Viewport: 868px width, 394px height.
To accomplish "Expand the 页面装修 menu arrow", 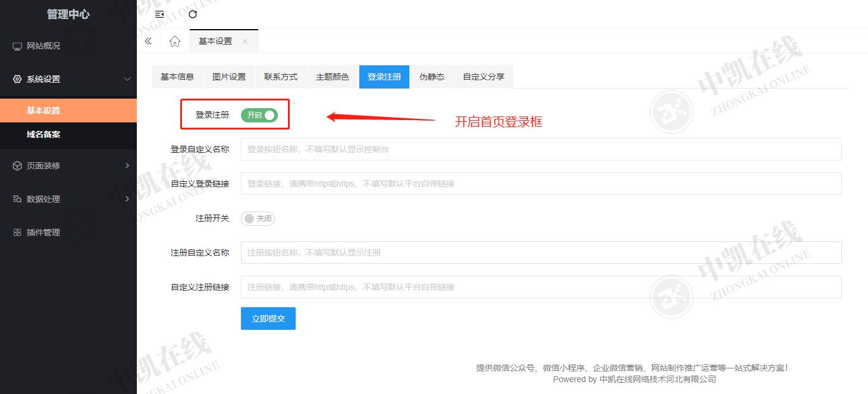I will 127,166.
